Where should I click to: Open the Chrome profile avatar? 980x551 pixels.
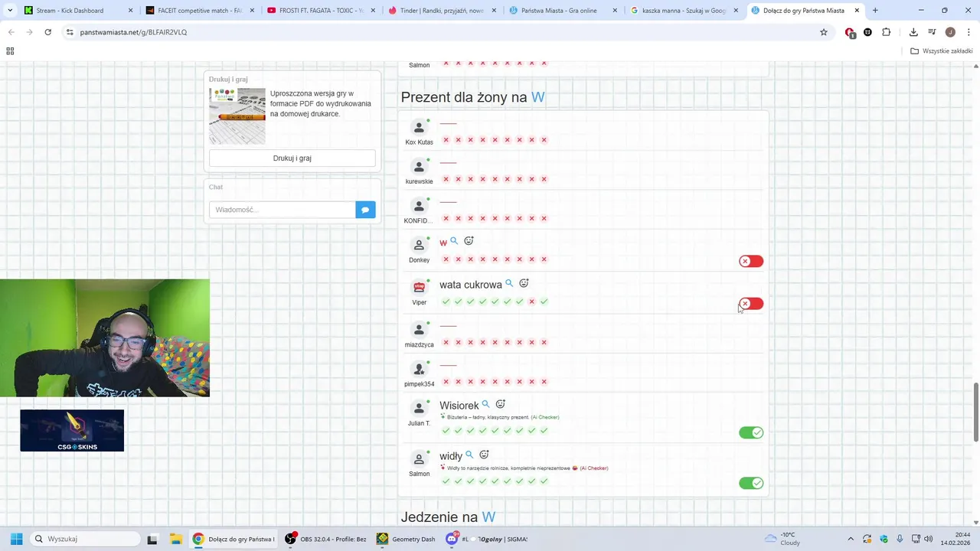point(950,32)
